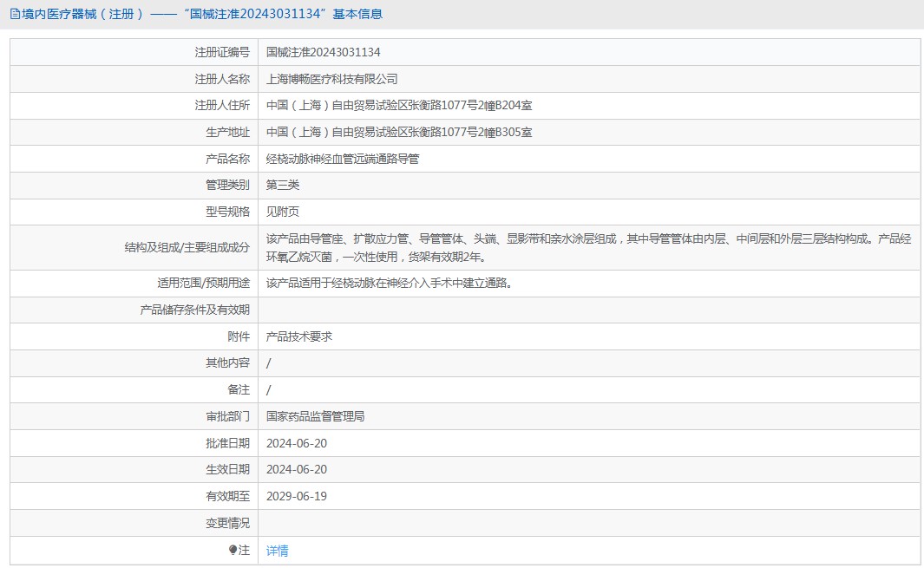Click the management category value 第三类

click(283, 185)
